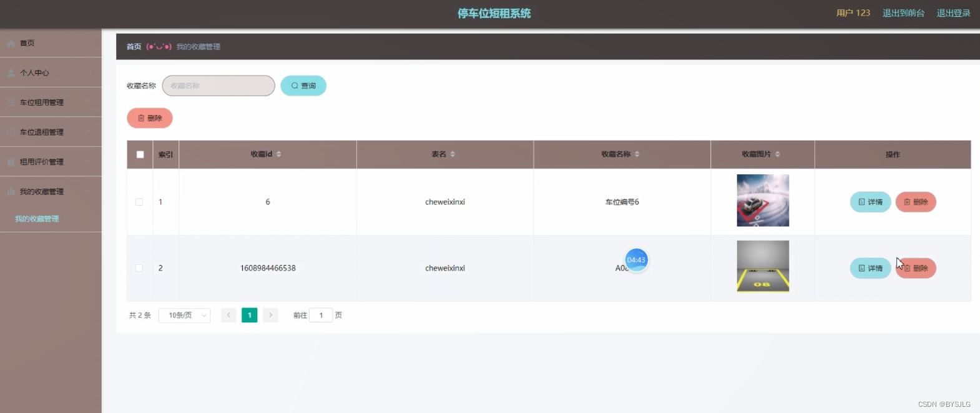Click the 收藏id value 6 in row 1
Image resolution: width=980 pixels, height=413 pixels.
[268, 202]
